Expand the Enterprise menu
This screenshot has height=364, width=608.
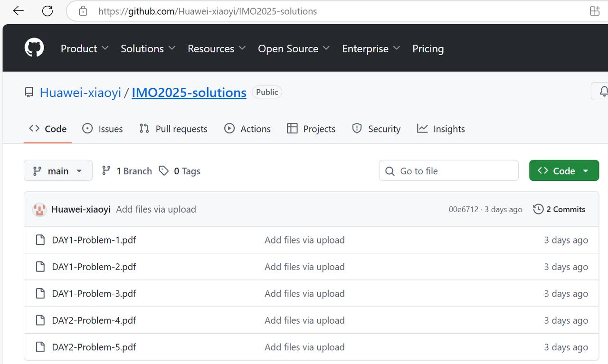pos(371,48)
